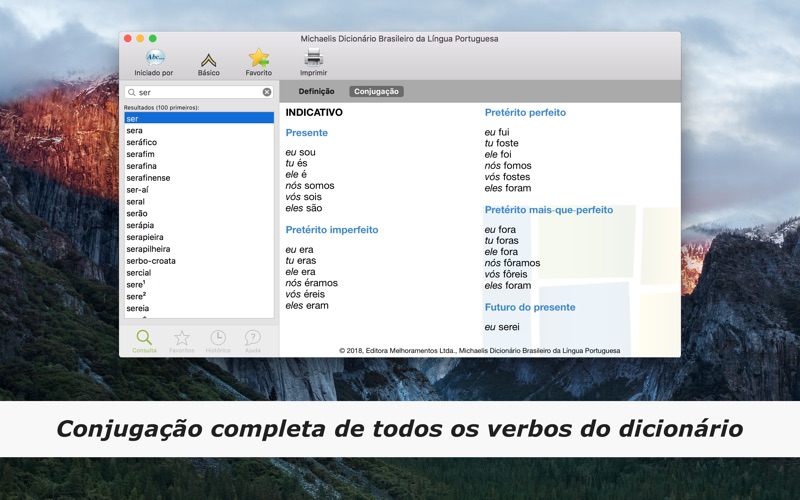The image size is (800, 500).
Task: Click the 'nós éramos' conjugation line
Action: point(312,283)
